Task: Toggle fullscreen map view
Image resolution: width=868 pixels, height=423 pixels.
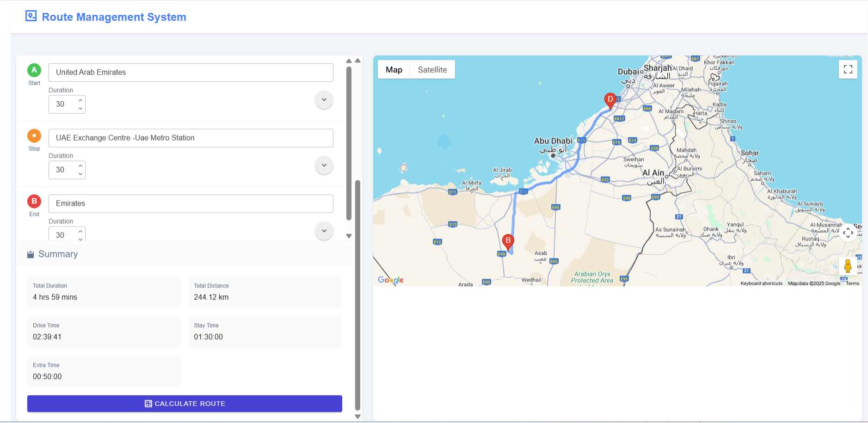Action: coord(848,69)
